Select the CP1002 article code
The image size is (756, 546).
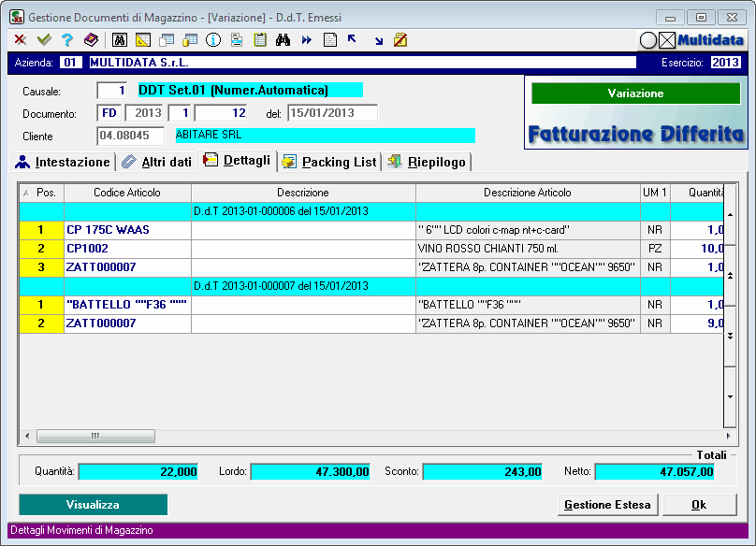(87, 249)
